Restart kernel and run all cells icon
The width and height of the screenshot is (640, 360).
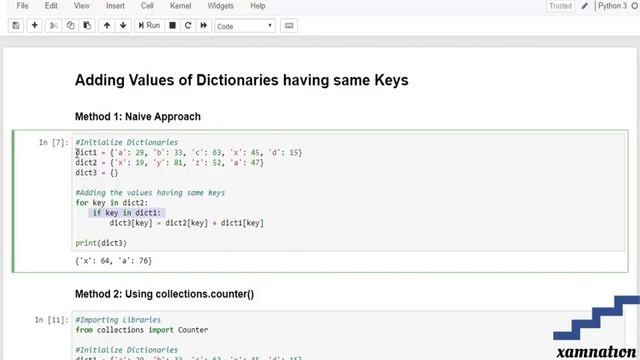[204, 26]
